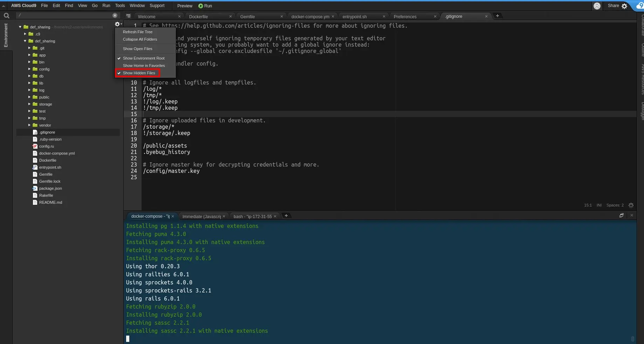Expand the config folder

pyautogui.click(x=29, y=69)
